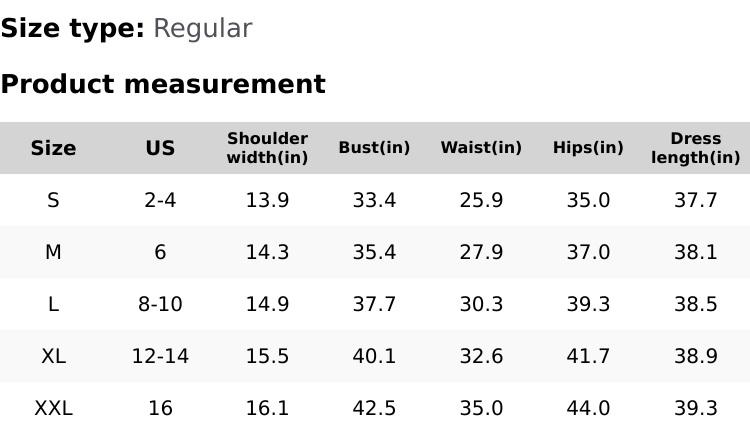This screenshot has height=434, width=750.
Task: Click the 27.9 waist measurement cell
Action: [x=481, y=252]
